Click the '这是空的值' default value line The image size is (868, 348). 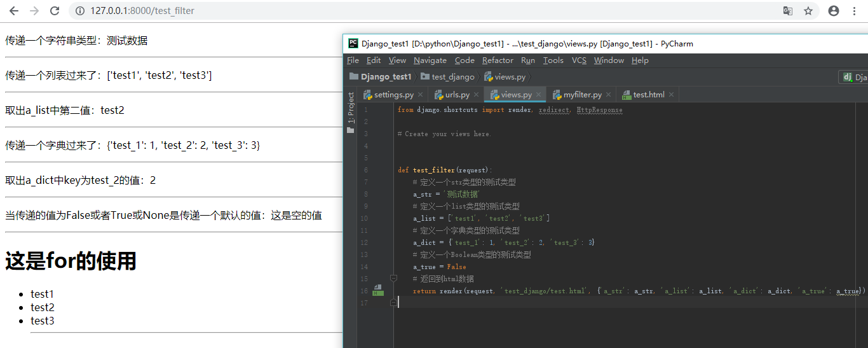[163, 216]
